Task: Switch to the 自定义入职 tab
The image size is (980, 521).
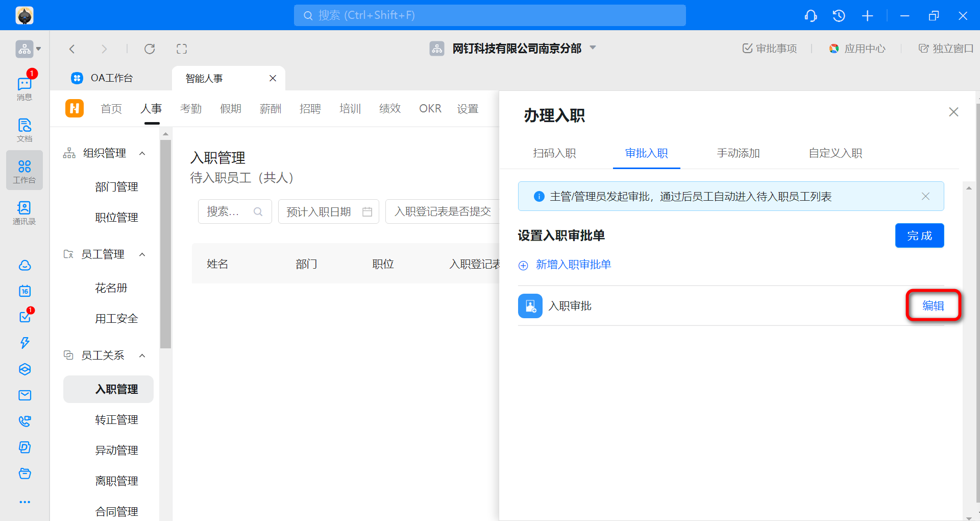Action: tap(835, 153)
